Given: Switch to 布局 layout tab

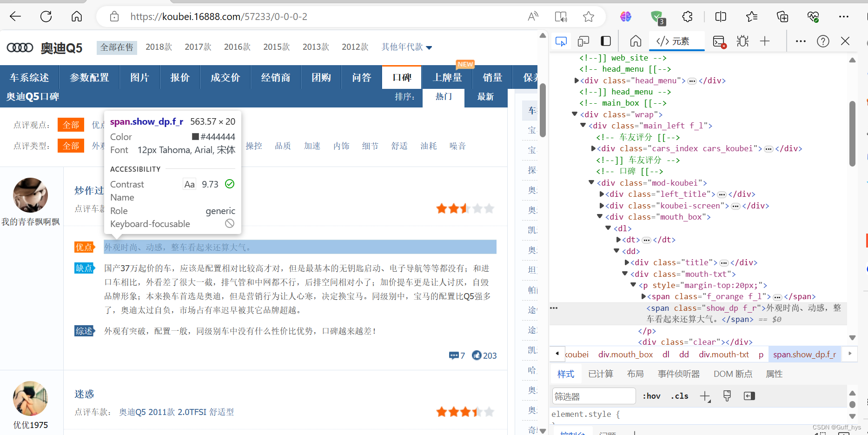Looking at the screenshot, I should (635, 374).
